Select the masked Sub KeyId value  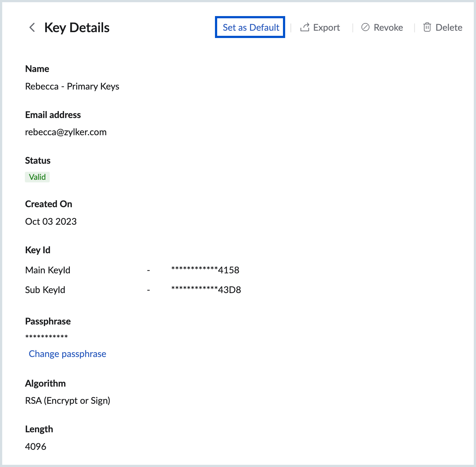pos(205,290)
